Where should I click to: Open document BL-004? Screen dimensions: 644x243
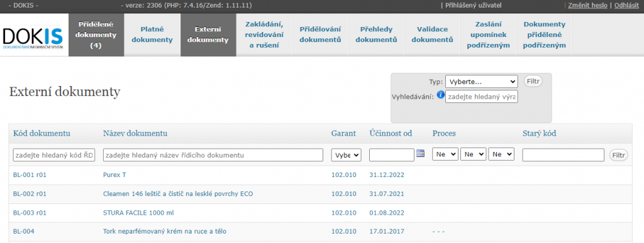(23, 232)
